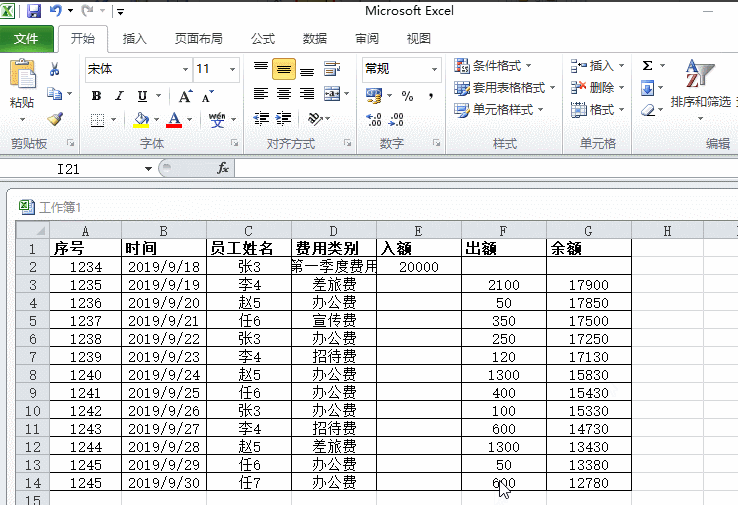Select row 8 header
Viewport: 738px width, 505px height.
[x=33, y=375]
